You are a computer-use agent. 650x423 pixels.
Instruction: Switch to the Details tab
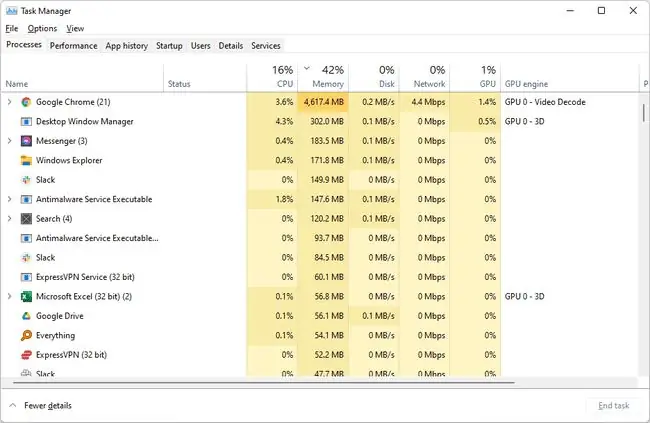pyautogui.click(x=230, y=46)
